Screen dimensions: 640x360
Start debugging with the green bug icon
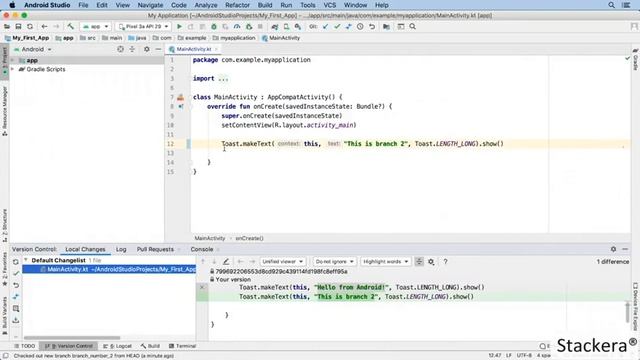pos(213,27)
